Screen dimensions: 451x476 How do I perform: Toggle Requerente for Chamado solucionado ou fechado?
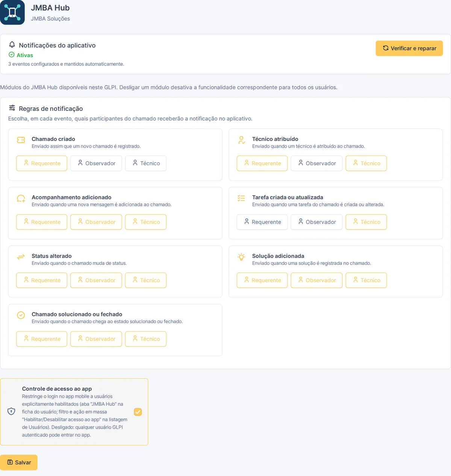pos(42,339)
